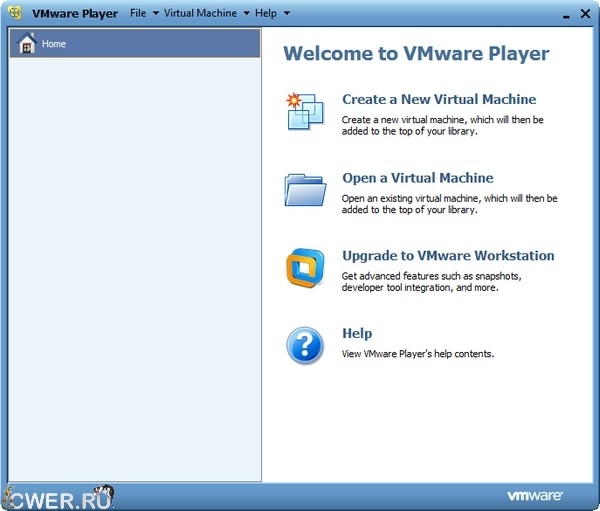This screenshot has height=511, width=600.
Task: Follow the "Upgrade to VMware Workstation" heading link
Action: point(448,256)
